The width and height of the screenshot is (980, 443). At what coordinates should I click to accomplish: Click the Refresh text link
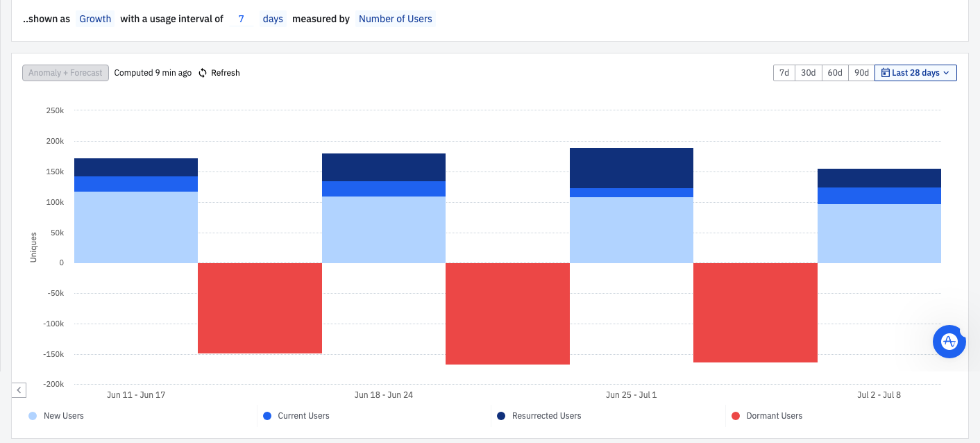pyautogui.click(x=226, y=73)
